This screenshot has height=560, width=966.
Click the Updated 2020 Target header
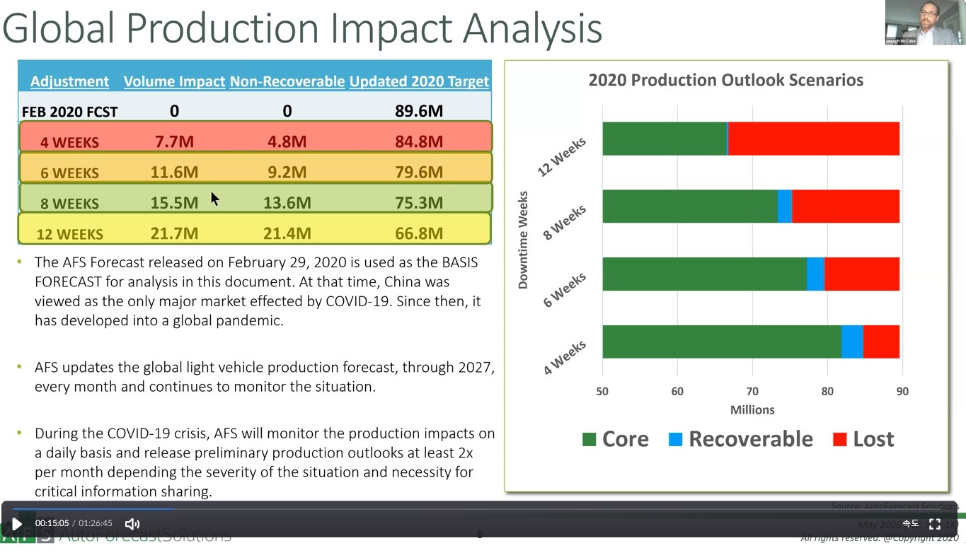(419, 81)
